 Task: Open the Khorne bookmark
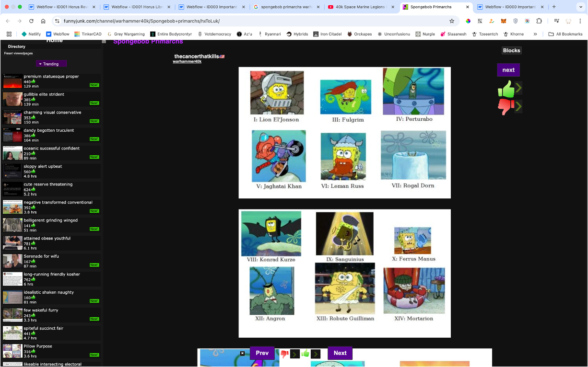(x=514, y=34)
